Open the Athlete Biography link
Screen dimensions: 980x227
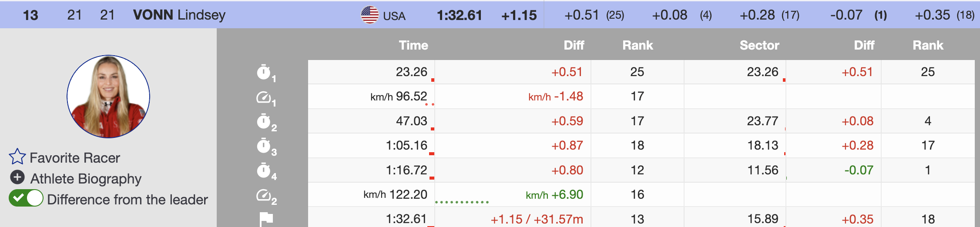[x=86, y=179]
